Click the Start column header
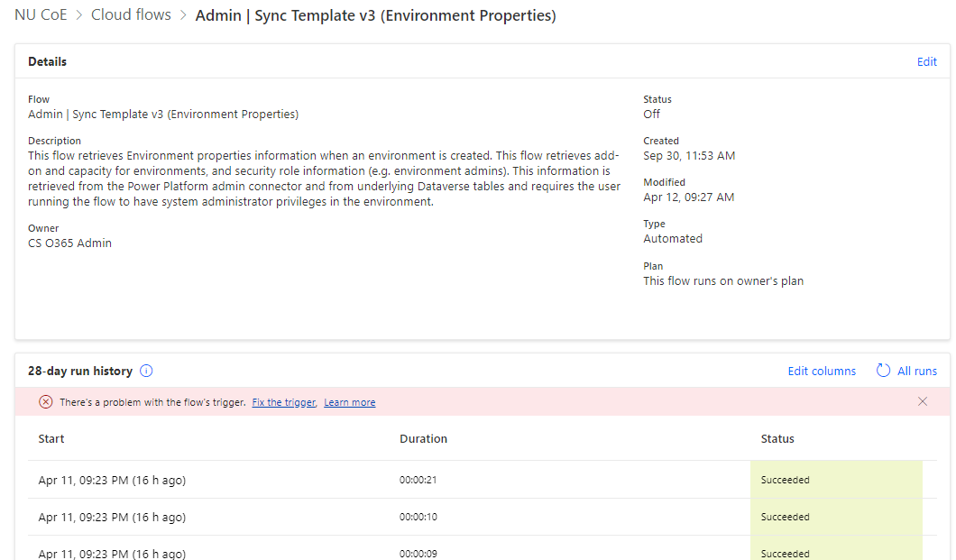 (x=51, y=438)
